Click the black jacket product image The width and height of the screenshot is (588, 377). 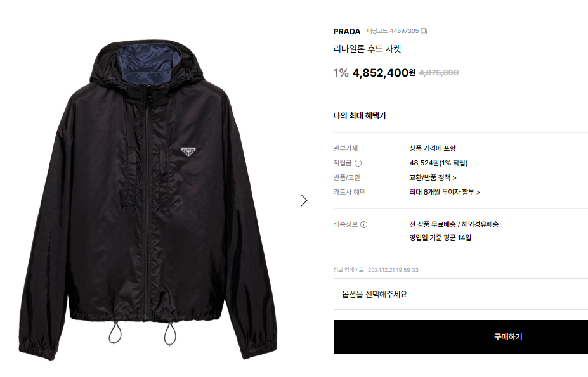(x=148, y=200)
